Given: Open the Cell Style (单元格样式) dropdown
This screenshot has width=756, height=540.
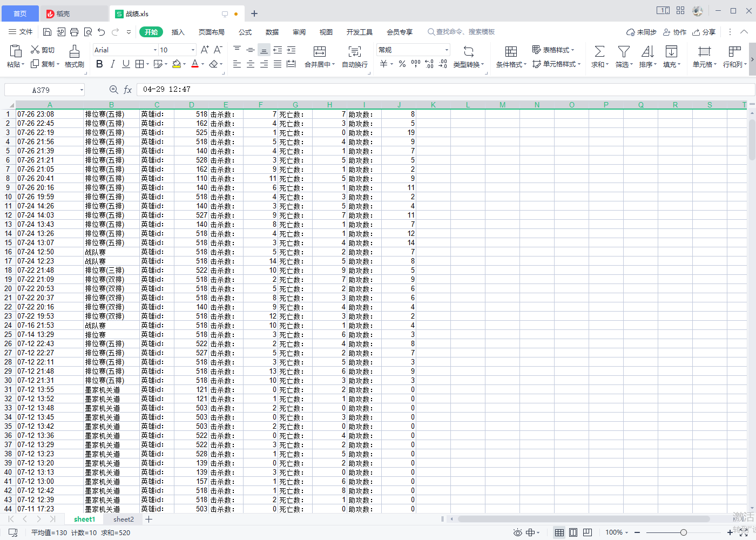Looking at the screenshot, I should pos(556,64).
